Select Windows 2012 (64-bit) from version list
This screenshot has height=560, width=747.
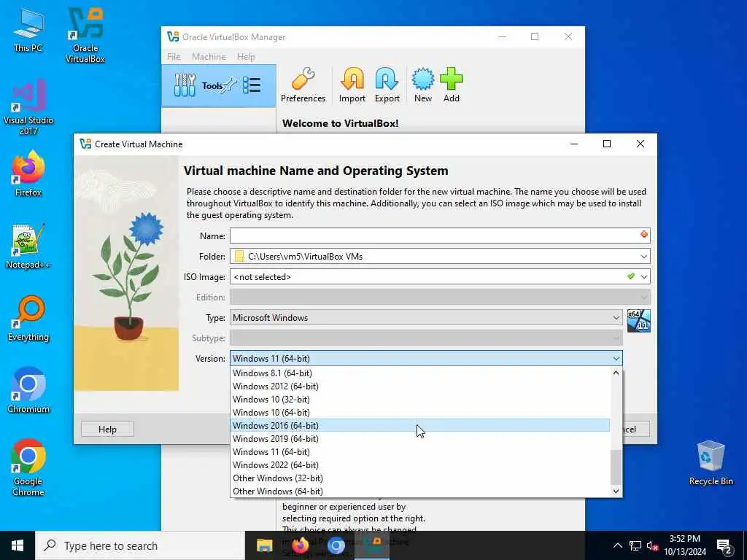419,386
